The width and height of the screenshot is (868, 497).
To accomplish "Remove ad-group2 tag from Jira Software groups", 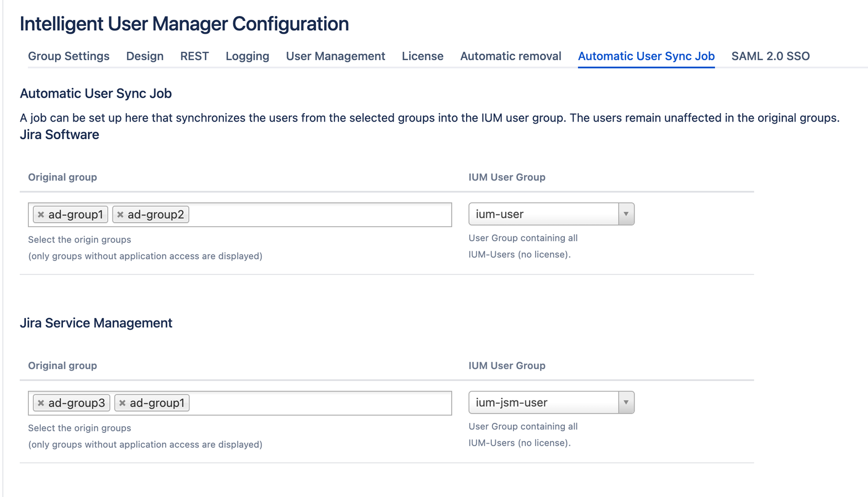I will coord(120,215).
